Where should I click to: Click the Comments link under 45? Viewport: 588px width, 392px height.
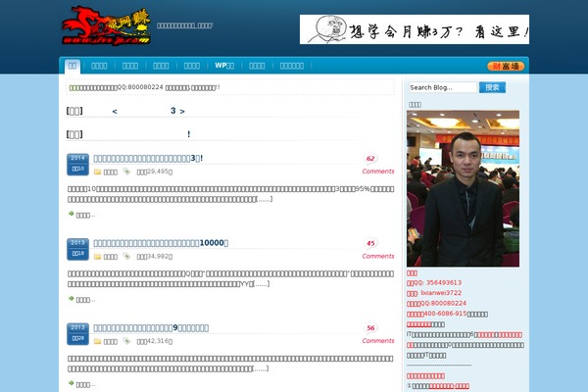(378, 256)
